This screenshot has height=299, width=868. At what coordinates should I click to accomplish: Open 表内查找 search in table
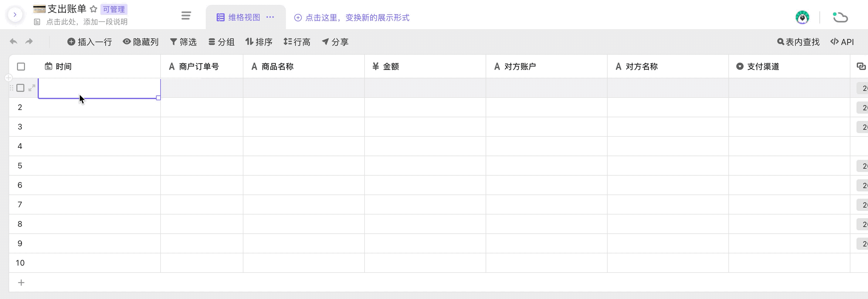798,42
